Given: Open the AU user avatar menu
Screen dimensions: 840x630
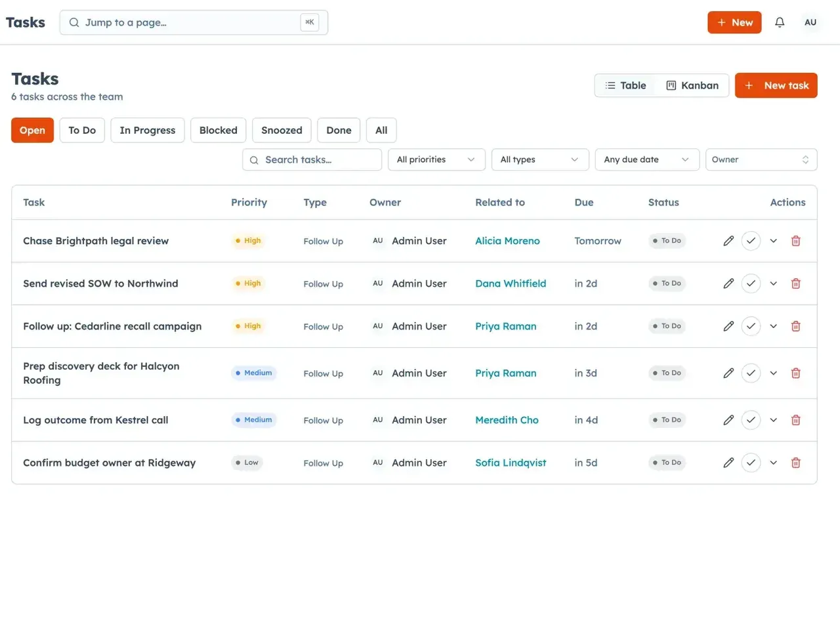Looking at the screenshot, I should pyautogui.click(x=810, y=22).
